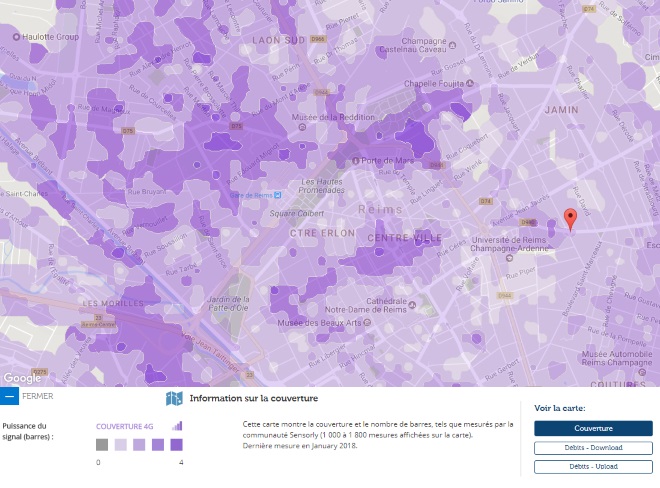
Task: Click the COUVERTURE 4G legend heading
Action: pos(125,426)
